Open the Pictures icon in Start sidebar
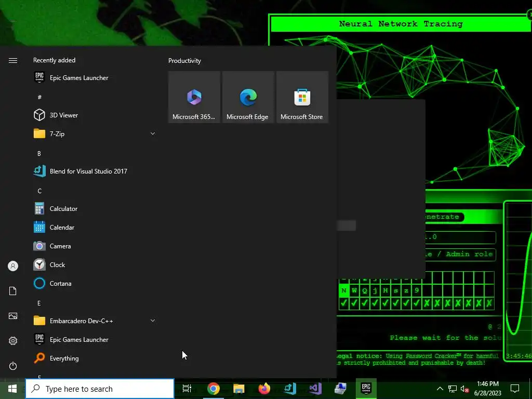 (13, 316)
